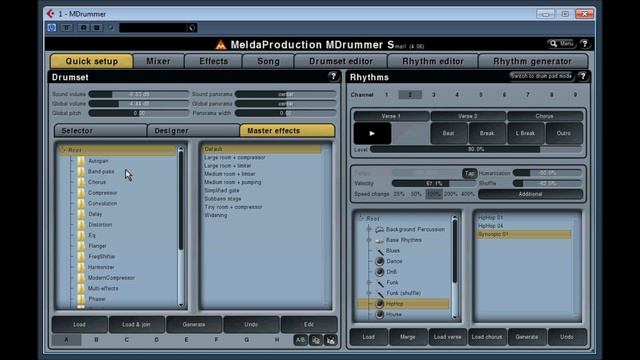Expand the Funk tree node
The width and height of the screenshot is (640, 360).
(x=369, y=282)
